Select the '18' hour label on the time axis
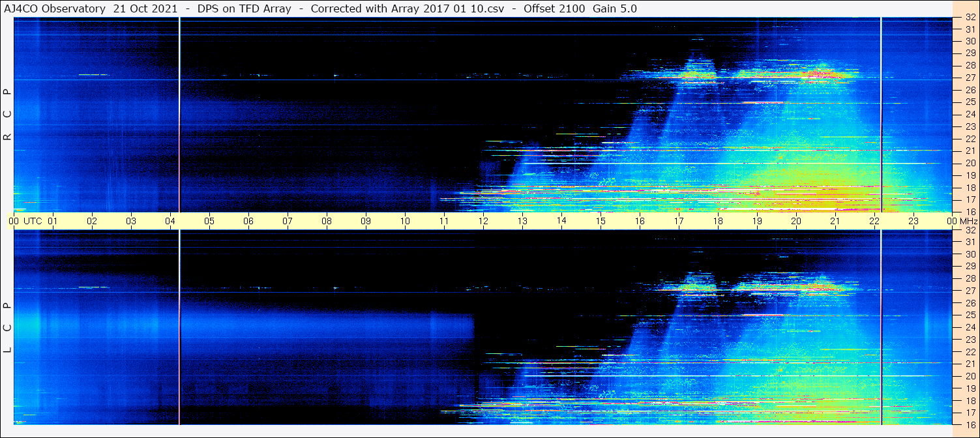 (718, 221)
